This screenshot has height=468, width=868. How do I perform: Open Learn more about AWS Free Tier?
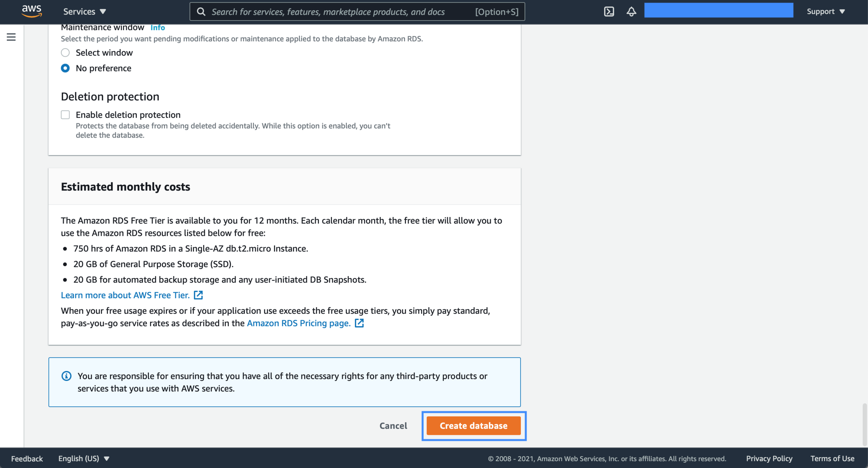click(125, 295)
